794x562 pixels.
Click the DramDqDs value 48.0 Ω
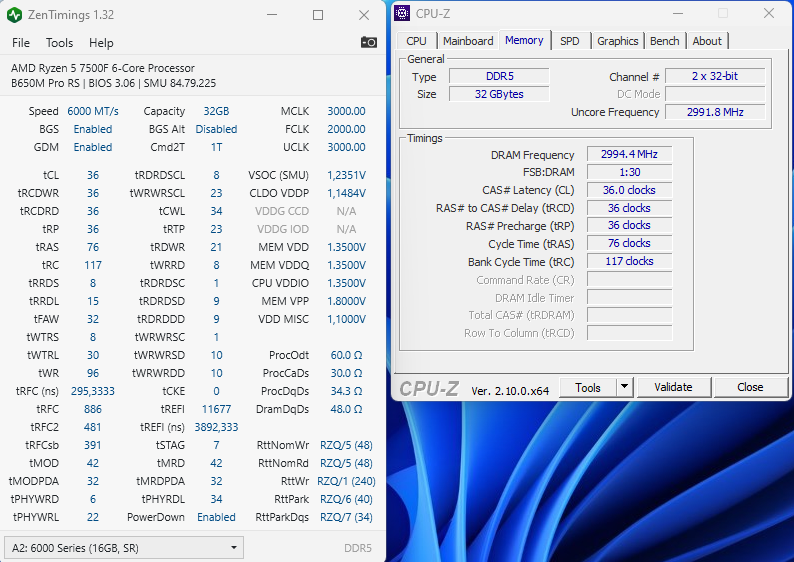coord(346,409)
